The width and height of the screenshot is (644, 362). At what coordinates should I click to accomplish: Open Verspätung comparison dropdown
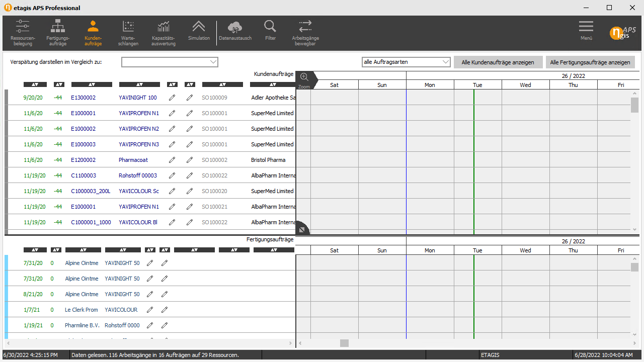(x=170, y=62)
